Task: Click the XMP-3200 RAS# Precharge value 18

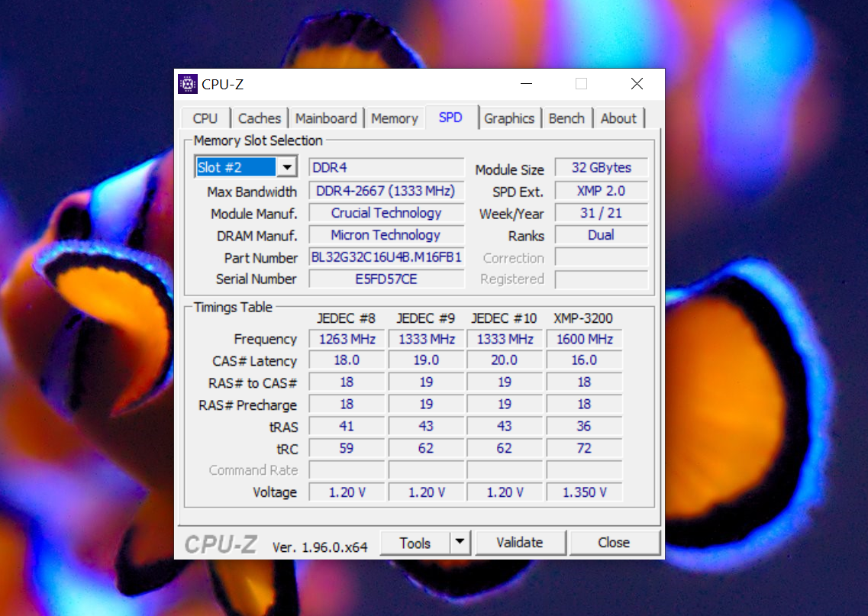Action: click(585, 405)
